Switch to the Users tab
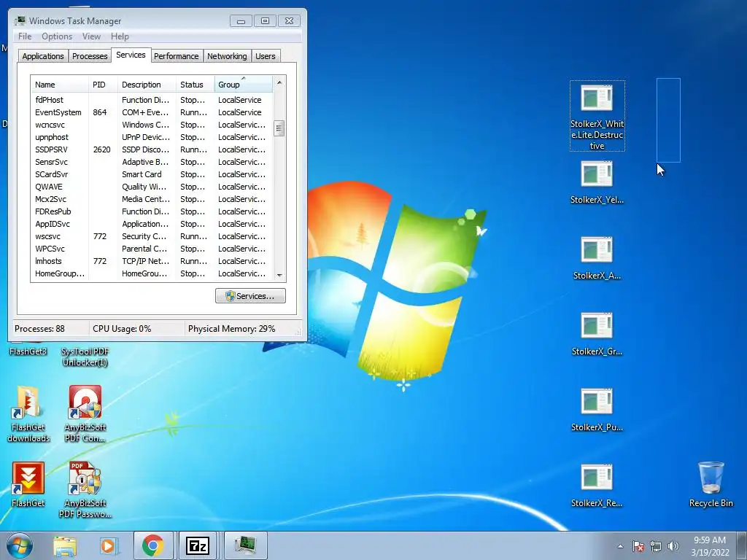The height and width of the screenshot is (560, 747). 266,56
